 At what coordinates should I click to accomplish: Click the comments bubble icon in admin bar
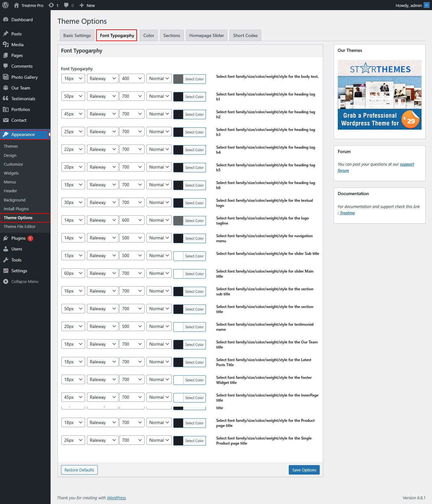point(66,5)
